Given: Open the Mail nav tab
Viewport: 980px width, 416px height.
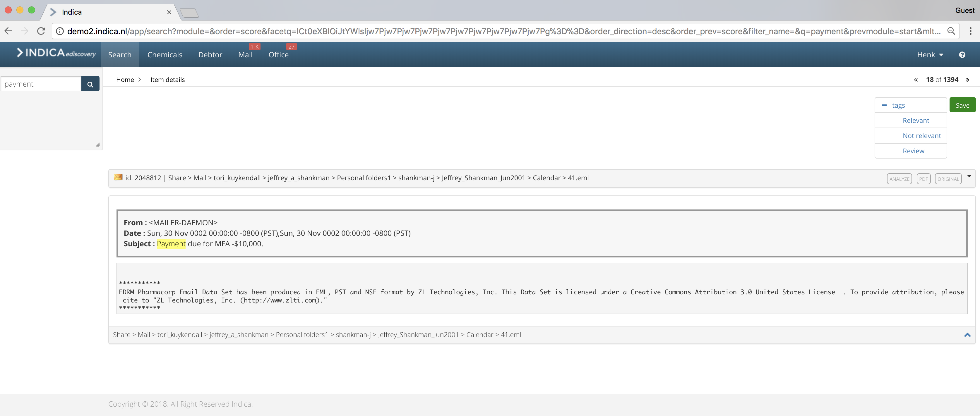Looking at the screenshot, I should click(x=245, y=55).
